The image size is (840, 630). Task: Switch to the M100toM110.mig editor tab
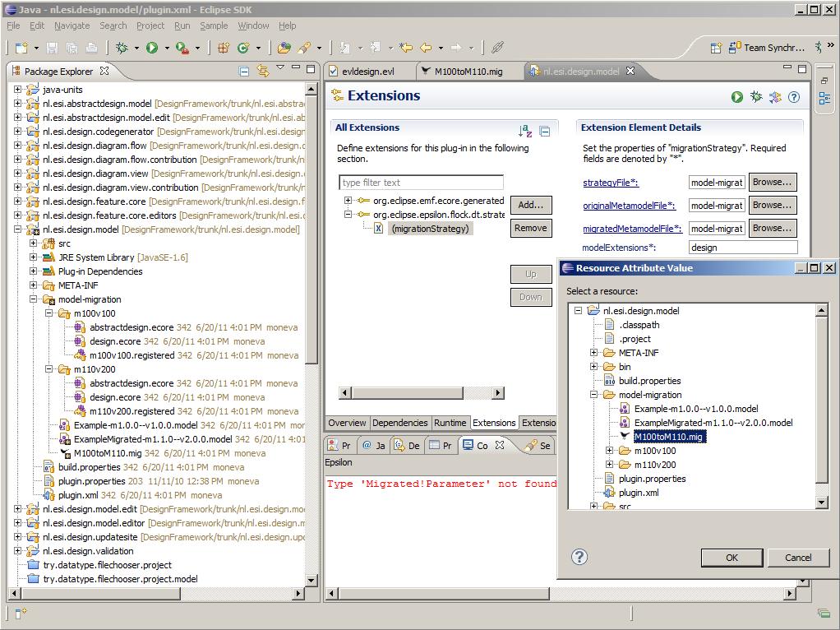(468, 72)
